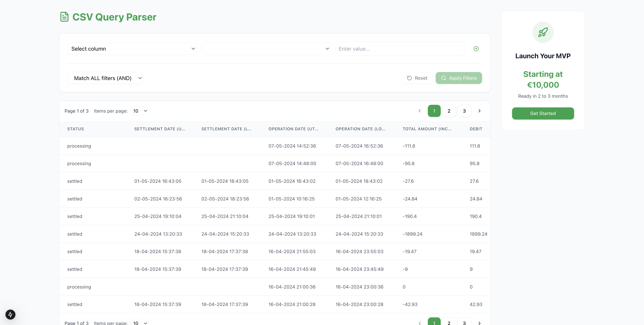Click the -19.47 total amount cell
Viewport: 644px width, 325px height.
[x=410, y=251]
